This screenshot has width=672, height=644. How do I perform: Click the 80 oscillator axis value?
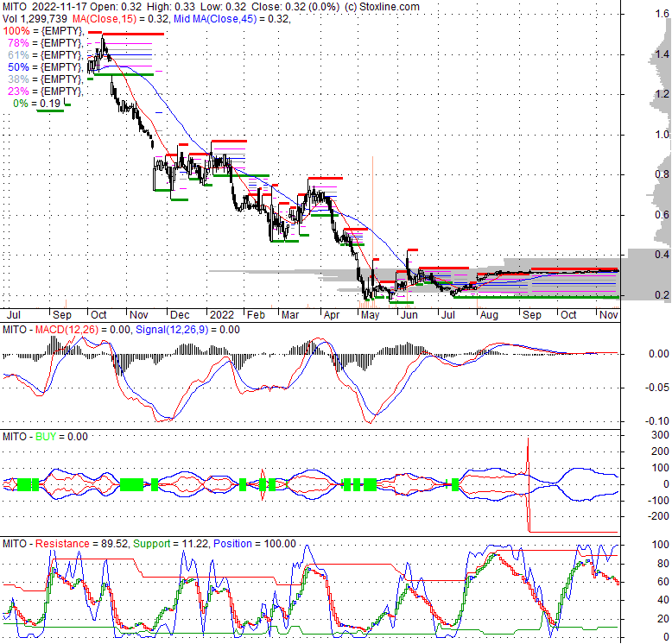663,564
